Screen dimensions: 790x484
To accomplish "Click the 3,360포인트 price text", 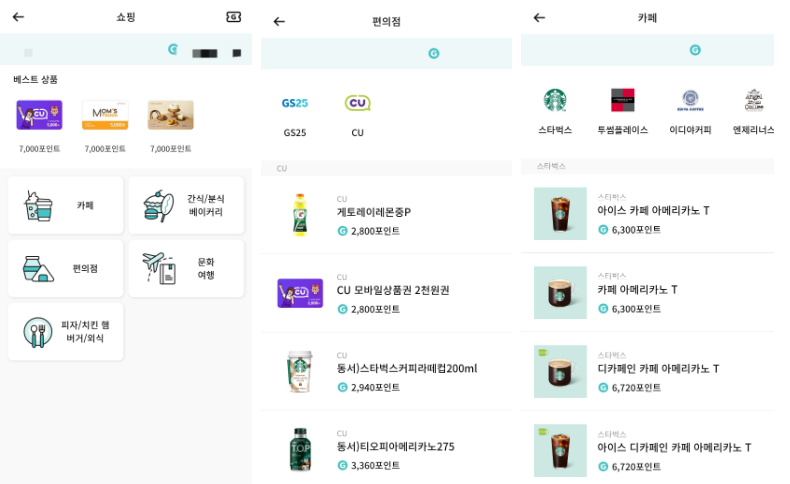I will coord(375,465).
